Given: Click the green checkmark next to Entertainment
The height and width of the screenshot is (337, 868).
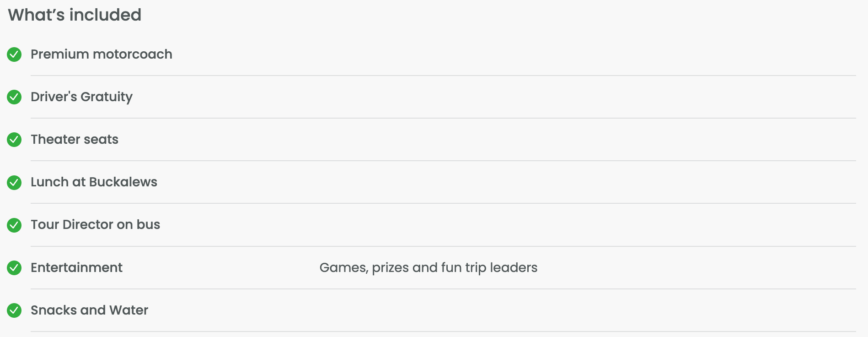Looking at the screenshot, I should (14, 268).
